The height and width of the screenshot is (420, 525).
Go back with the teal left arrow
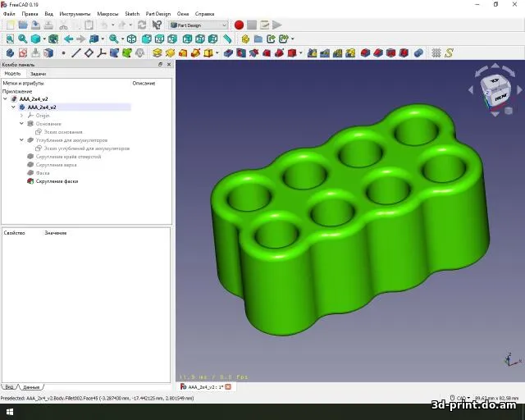pos(68,39)
